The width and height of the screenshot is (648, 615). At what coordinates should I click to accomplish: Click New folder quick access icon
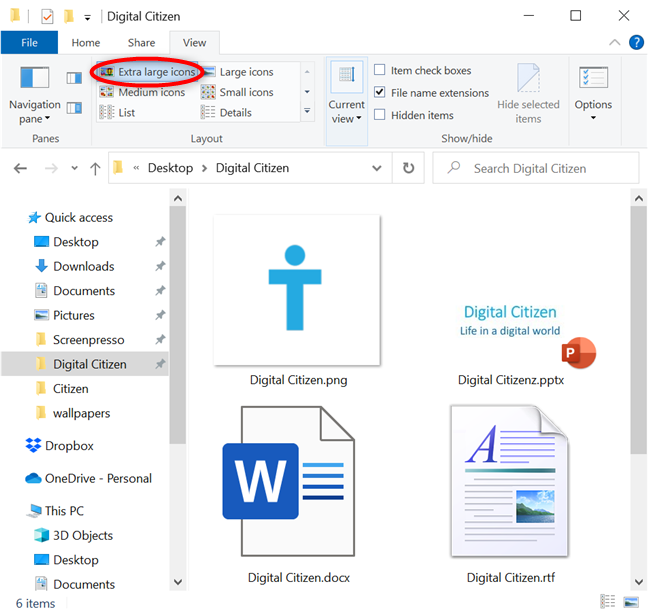[x=69, y=17]
